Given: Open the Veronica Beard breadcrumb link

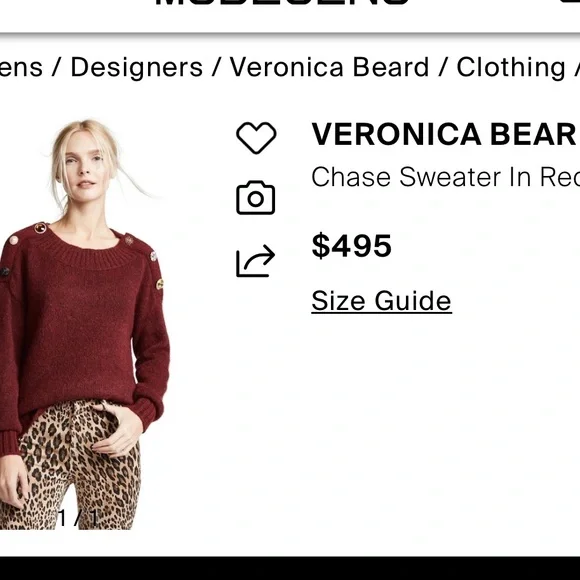Looking at the screenshot, I should pyautogui.click(x=329, y=67).
